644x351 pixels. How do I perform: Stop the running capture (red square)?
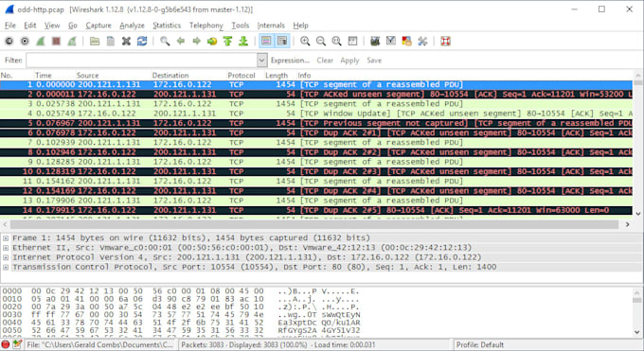tap(56, 41)
